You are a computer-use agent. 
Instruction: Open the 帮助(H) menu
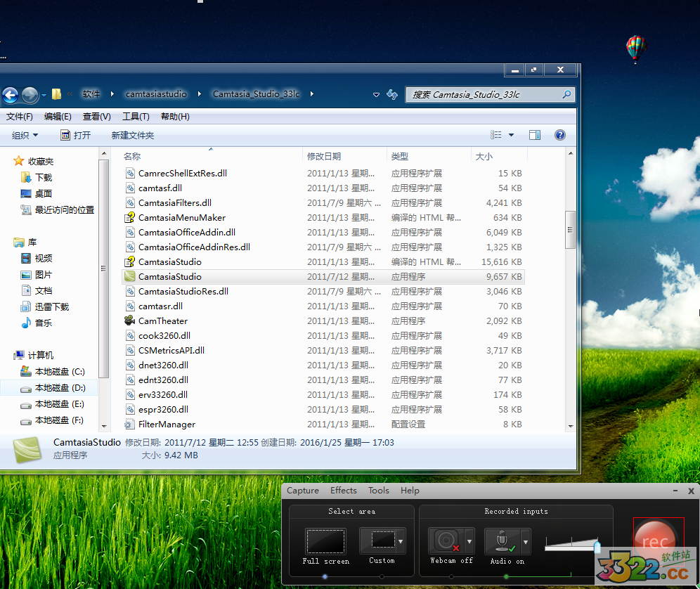click(x=175, y=117)
